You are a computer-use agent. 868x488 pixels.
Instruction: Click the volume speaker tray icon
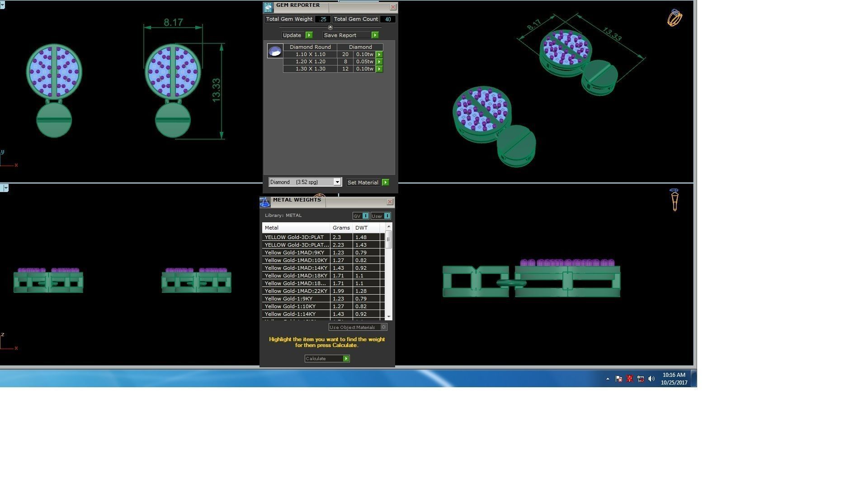[651, 379]
